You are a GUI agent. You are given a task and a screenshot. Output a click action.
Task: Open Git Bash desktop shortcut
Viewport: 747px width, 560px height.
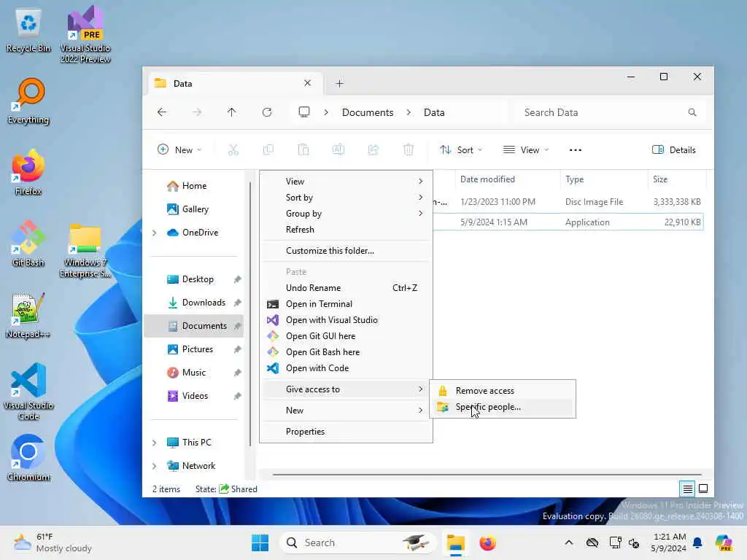(28, 244)
